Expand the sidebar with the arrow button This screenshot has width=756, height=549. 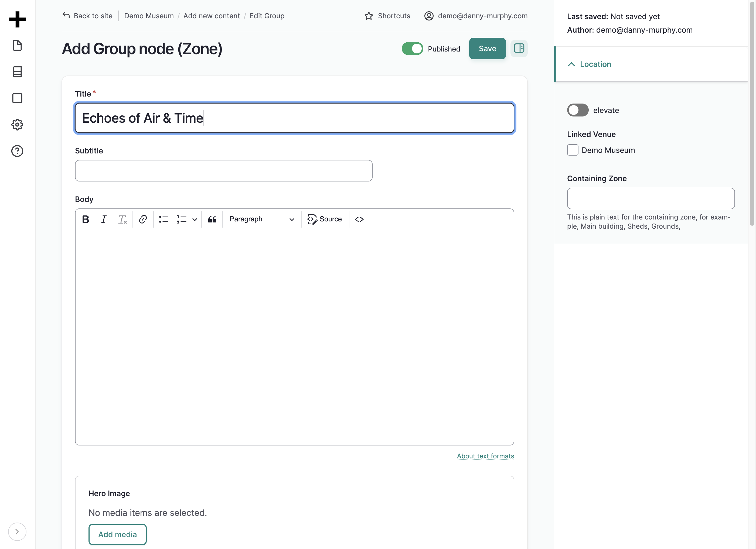(x=17, y=532)
